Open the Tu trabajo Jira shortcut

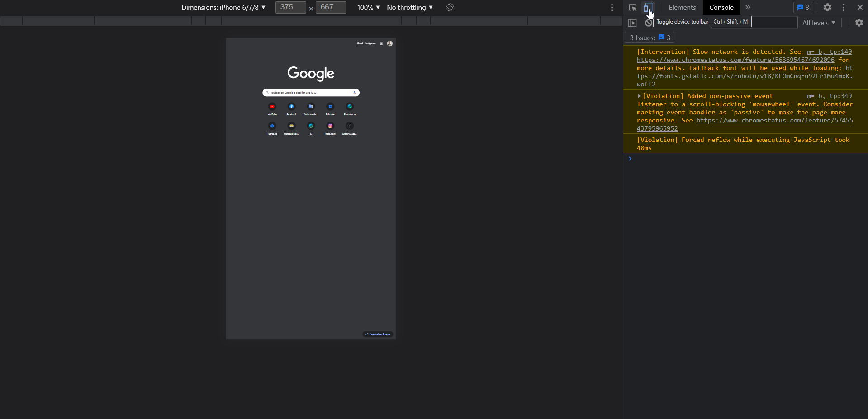pos(272,128)
